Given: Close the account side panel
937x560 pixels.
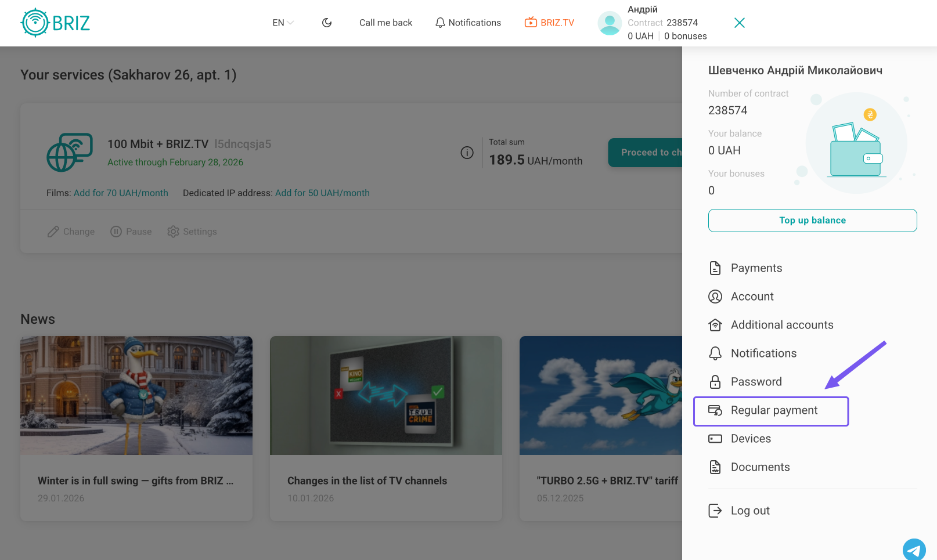Looking at the screenshot, I should tap(739, 23).
